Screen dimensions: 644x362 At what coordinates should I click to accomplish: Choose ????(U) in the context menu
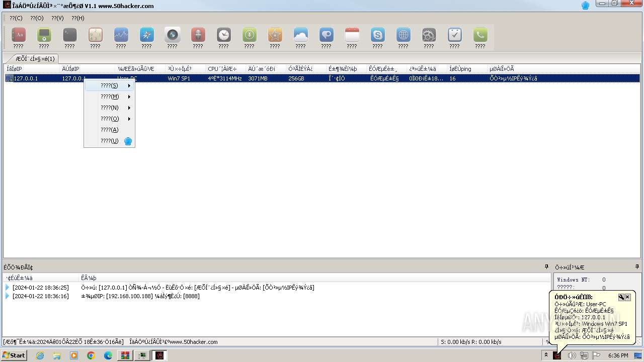tap(110, 141)
